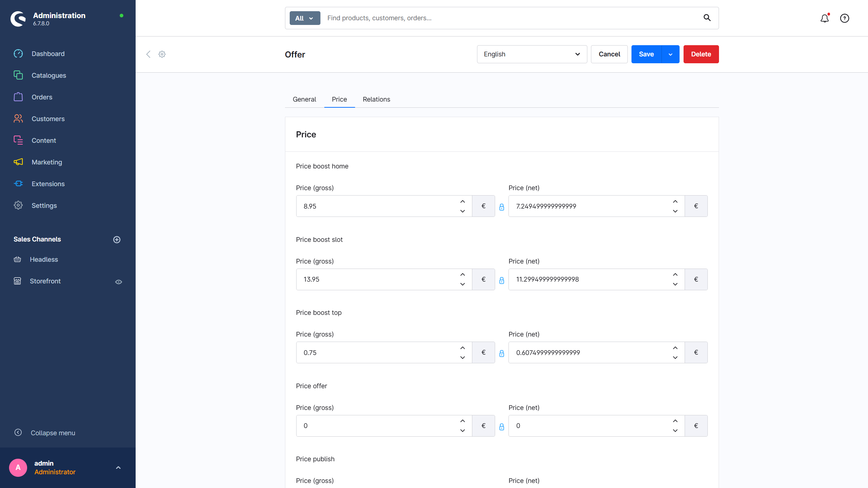Click the search magnifier icon

(707, 18)
